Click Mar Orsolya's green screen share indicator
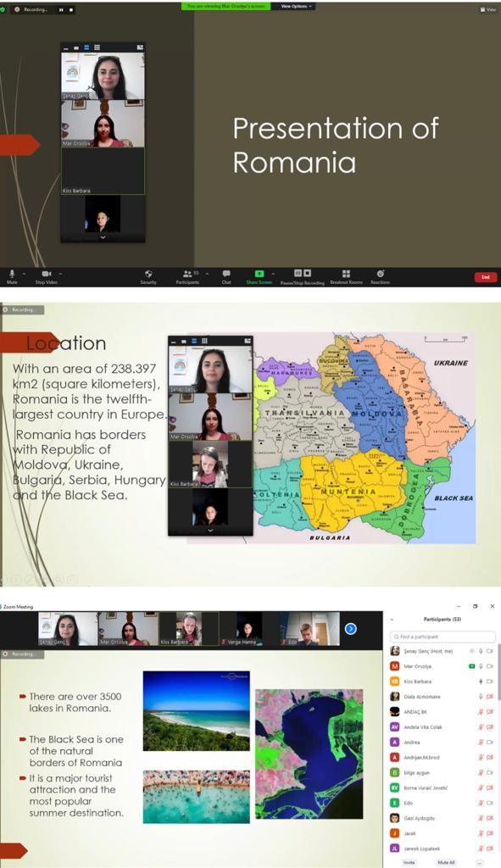 [471, 666]
